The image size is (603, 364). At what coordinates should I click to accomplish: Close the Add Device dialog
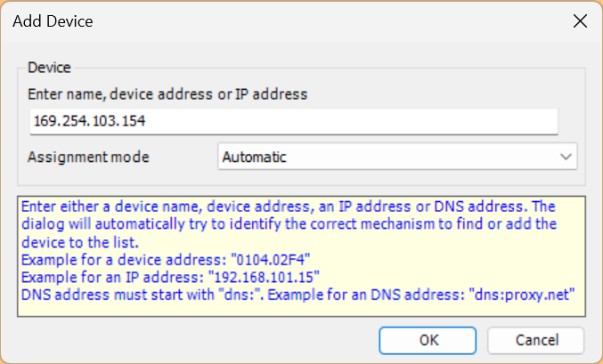point(580,21)
